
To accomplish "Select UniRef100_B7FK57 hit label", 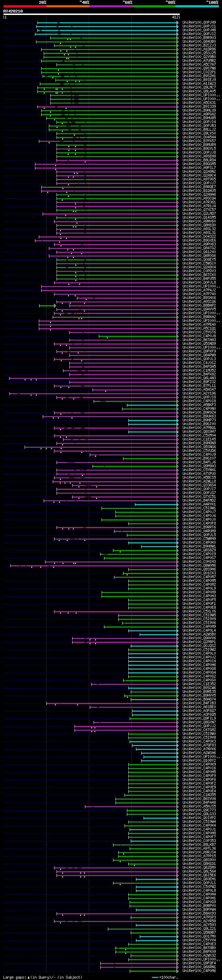I will coord(199,141).
